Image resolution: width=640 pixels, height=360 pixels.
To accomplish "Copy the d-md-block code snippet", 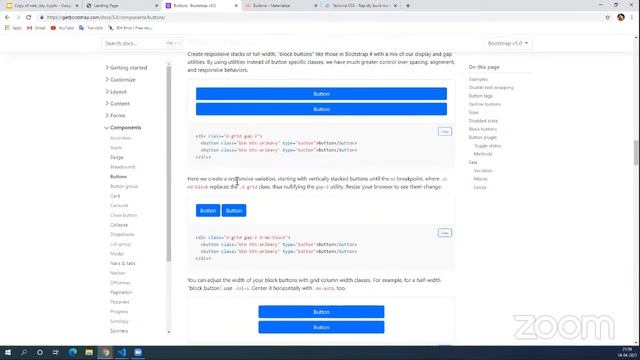I will [444, 233].
